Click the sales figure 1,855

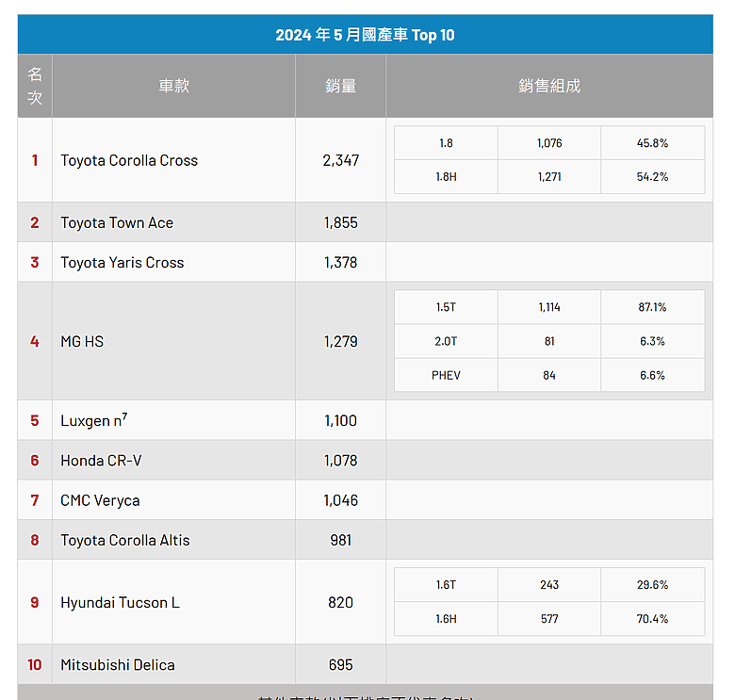coord(341,222)
